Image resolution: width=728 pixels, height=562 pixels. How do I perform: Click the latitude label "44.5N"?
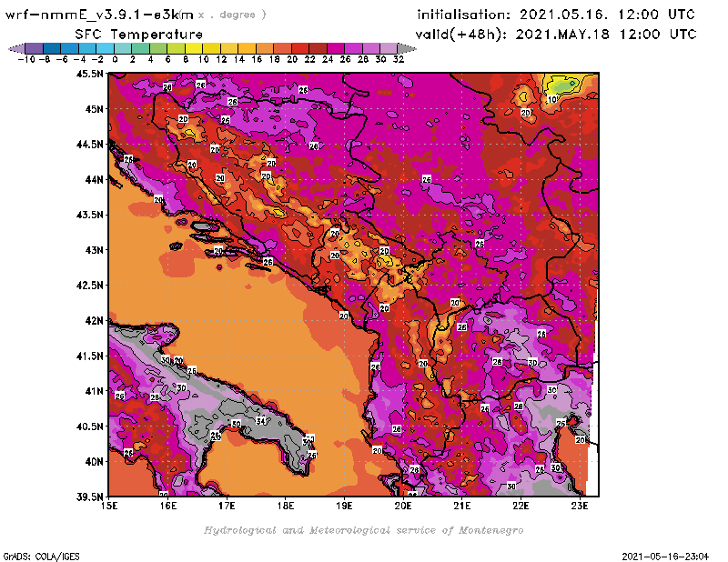click(89, 145)
